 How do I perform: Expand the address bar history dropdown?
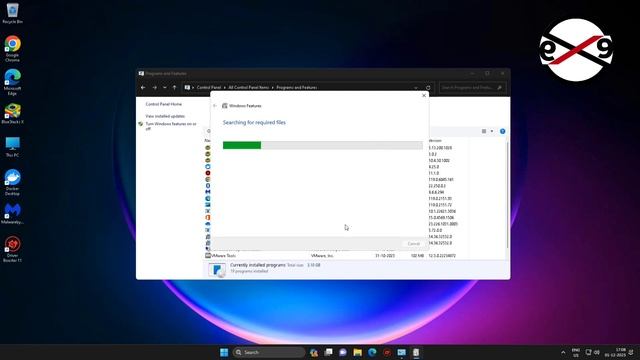click(416, 87)
